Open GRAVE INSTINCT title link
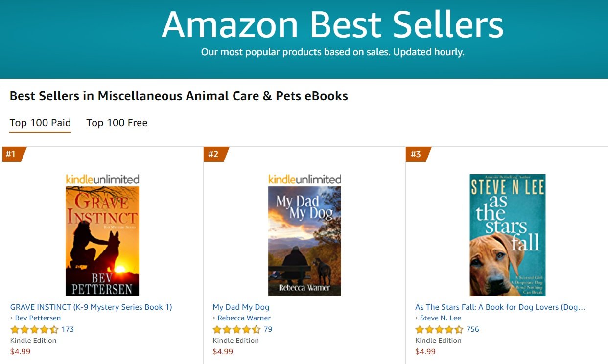This screenshot has width=608, height=364. pyautogui.click(x=91, y=307)
